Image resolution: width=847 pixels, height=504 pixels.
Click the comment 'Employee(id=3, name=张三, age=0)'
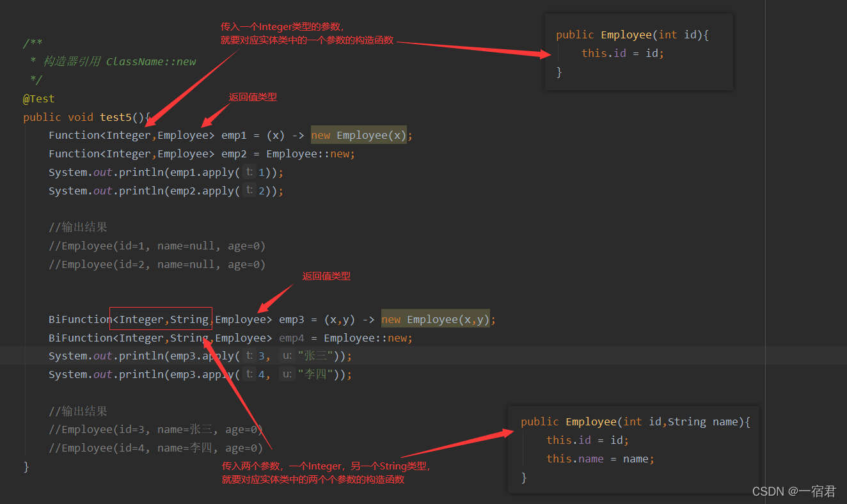coord(156,430)
